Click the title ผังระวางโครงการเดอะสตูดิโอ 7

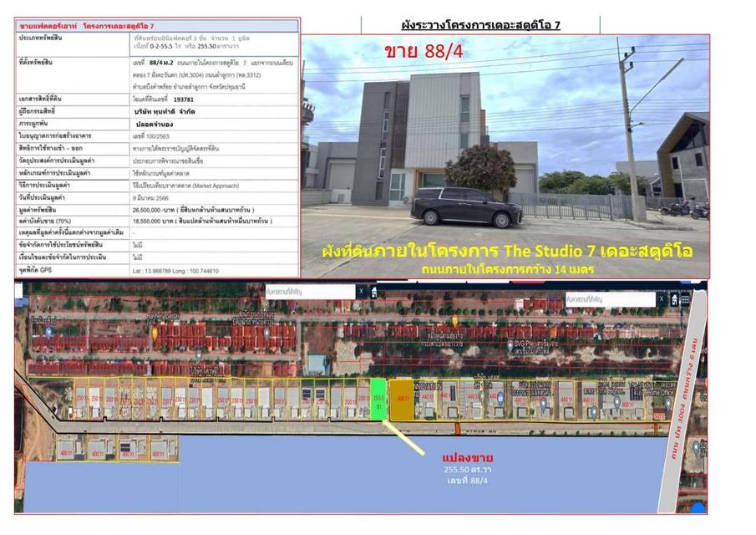click(480, 25)
